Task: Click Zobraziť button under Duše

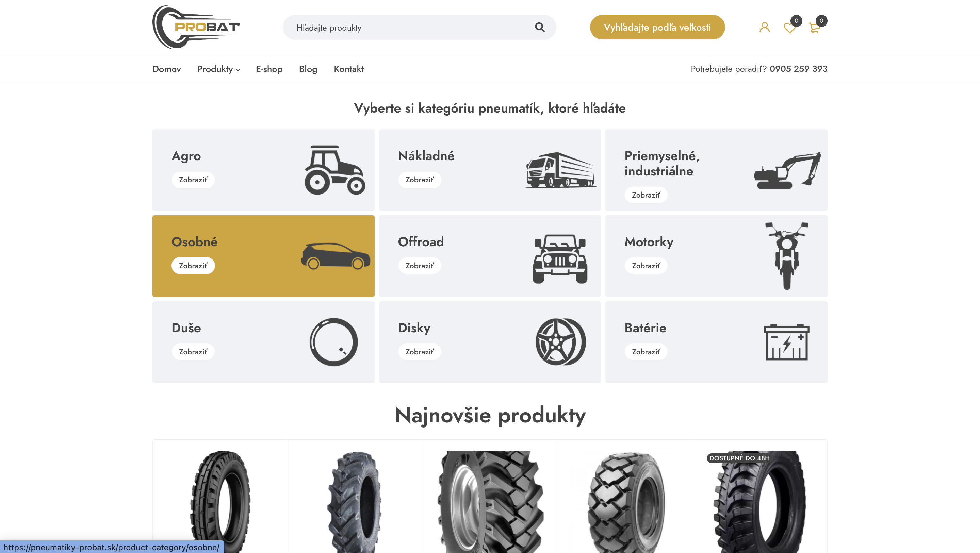Action: click(193, 351)
